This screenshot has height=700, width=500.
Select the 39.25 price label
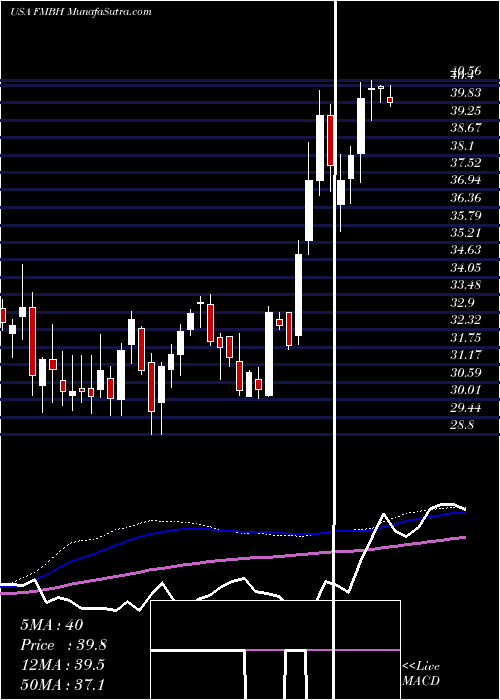466,110
